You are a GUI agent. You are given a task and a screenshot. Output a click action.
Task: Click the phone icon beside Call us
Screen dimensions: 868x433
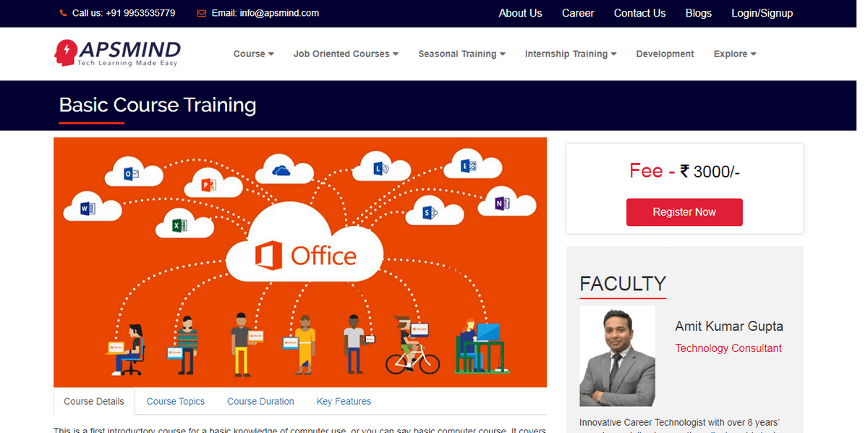[x=63, y=13]
